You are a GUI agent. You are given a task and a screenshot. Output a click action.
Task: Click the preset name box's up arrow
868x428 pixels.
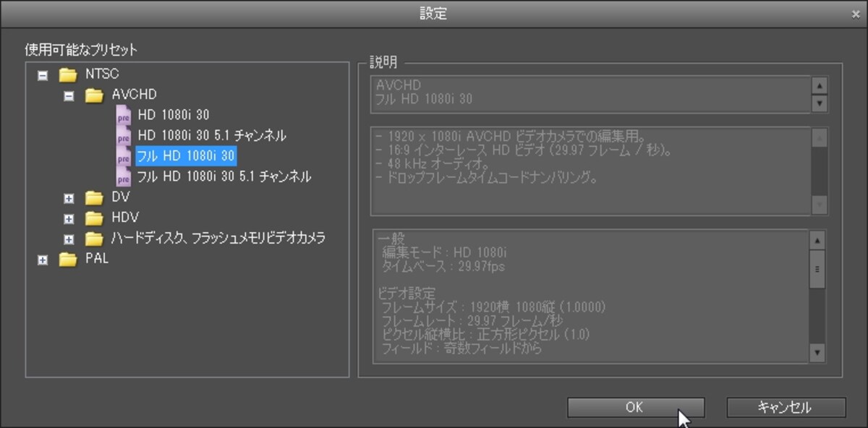click(818, 86)
